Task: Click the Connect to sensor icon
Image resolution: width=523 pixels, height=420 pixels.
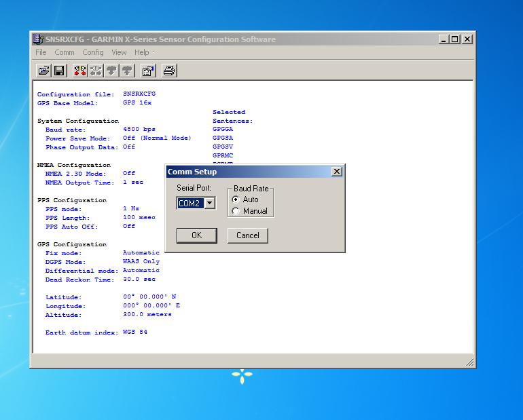Action: click(80, 71)
